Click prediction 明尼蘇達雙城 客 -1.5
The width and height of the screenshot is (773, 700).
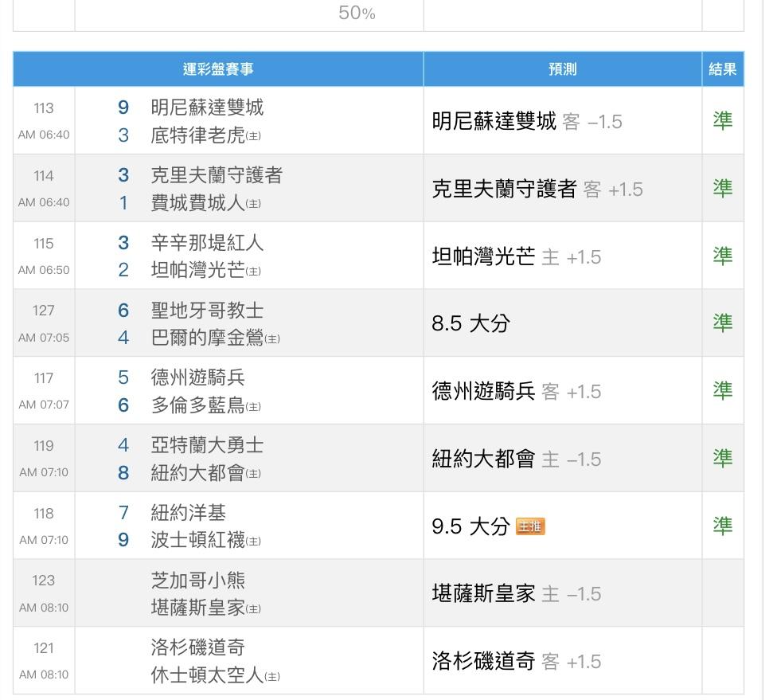click(527, 121)
